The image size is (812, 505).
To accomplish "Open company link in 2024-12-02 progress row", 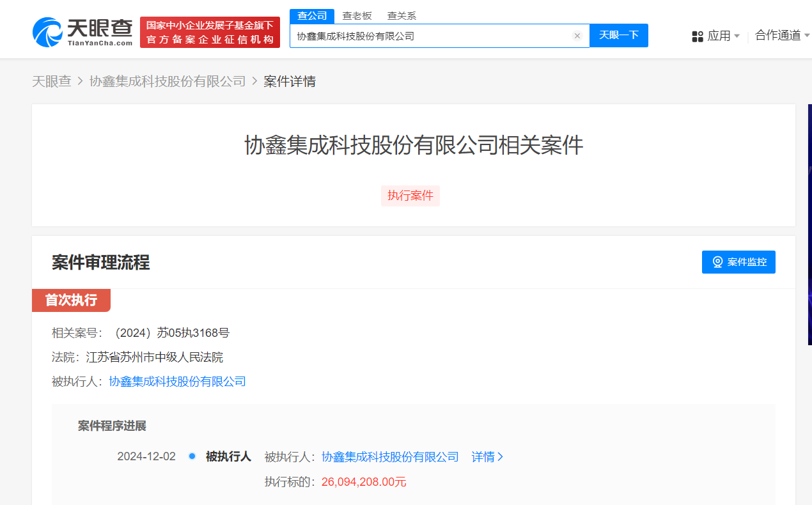I will coord(390,457).
